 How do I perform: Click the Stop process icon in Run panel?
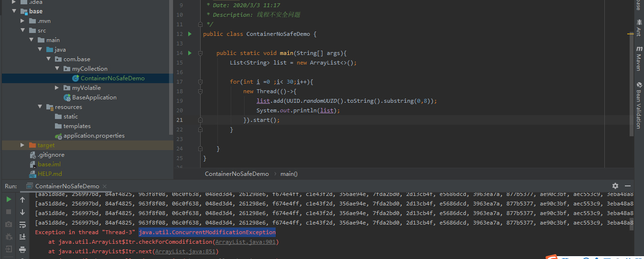pyautogui.click(x=9, y=212)
